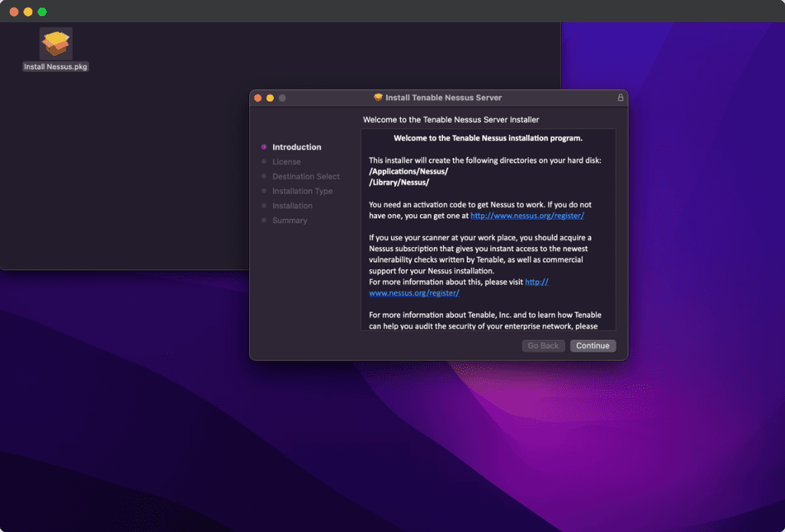Screen dimensions: 785x532
Task: Click the License step bullet indicator
Action: 264,161
